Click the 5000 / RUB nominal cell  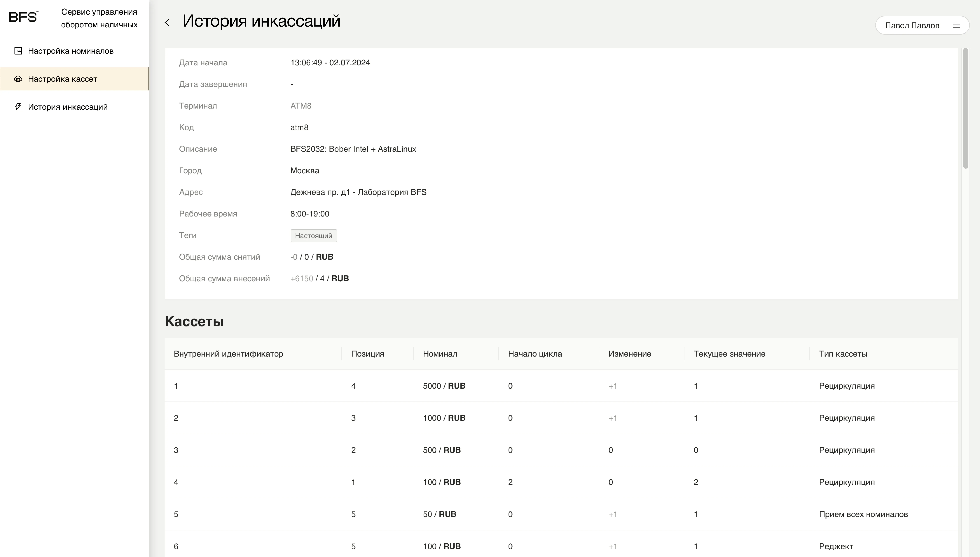point(444,386)
